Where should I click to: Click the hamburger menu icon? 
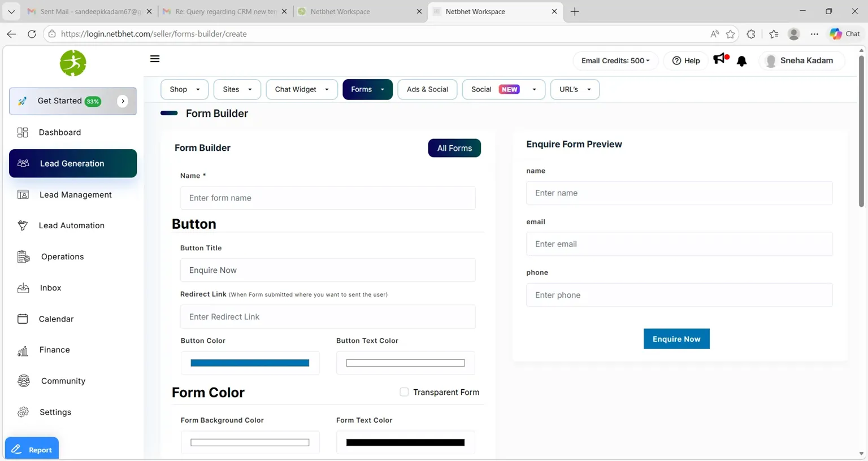tap(155, 59)
